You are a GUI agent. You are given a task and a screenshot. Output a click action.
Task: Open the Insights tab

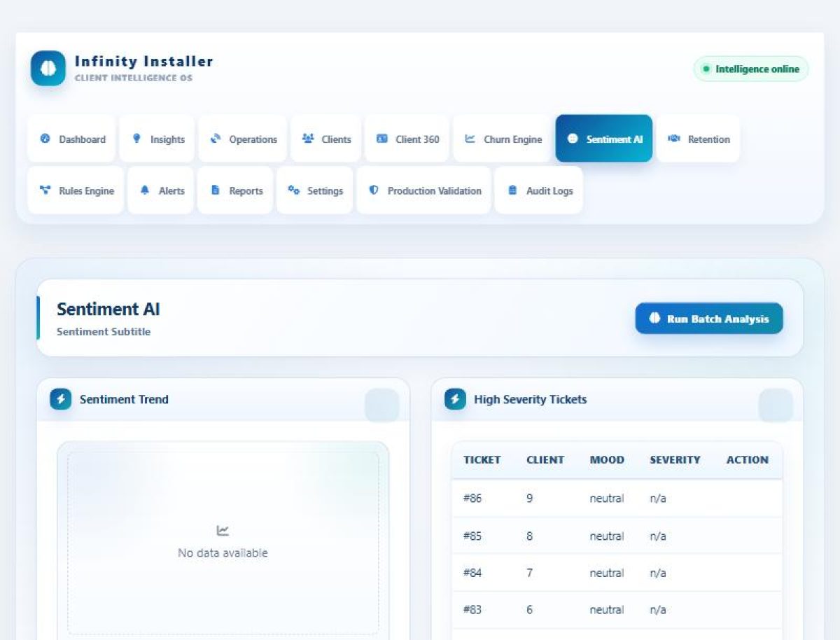[x=157, y=139]
